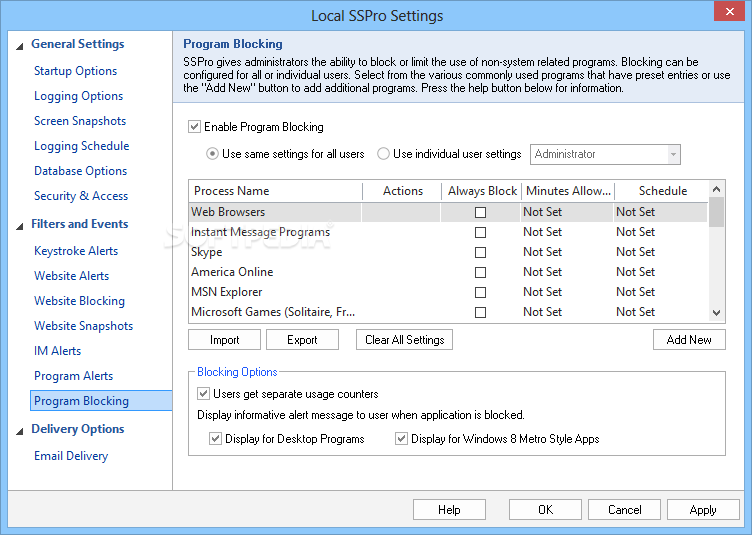The height and width of the screenshot is (535, 752).
Task: Click the Add New button
Action: tap(689, 340)
